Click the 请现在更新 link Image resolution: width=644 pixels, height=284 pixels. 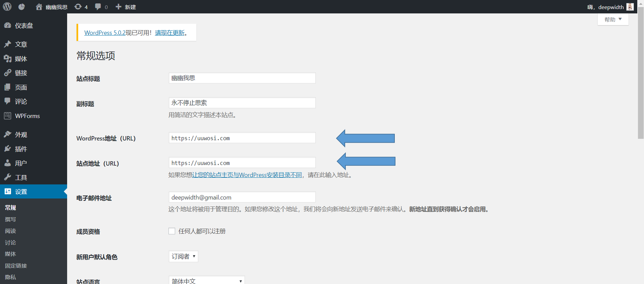point(170,32)
